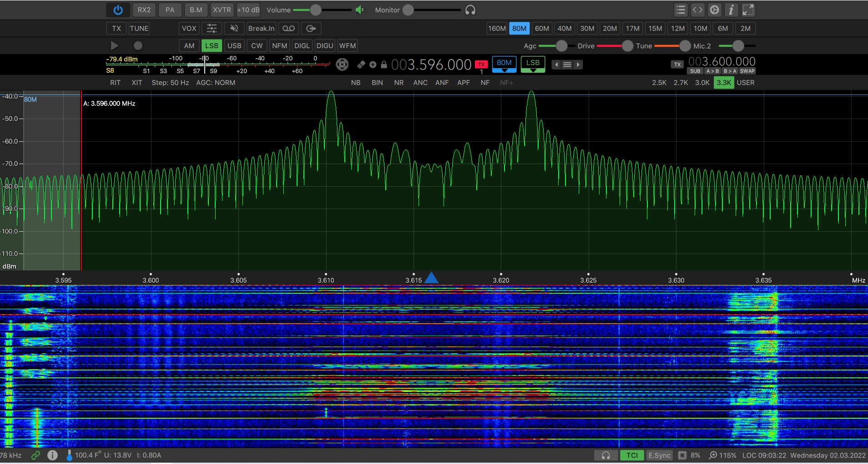Screen dimensions: 868x464
Task: Toggle the radio power button
Action: pos(118,10)
